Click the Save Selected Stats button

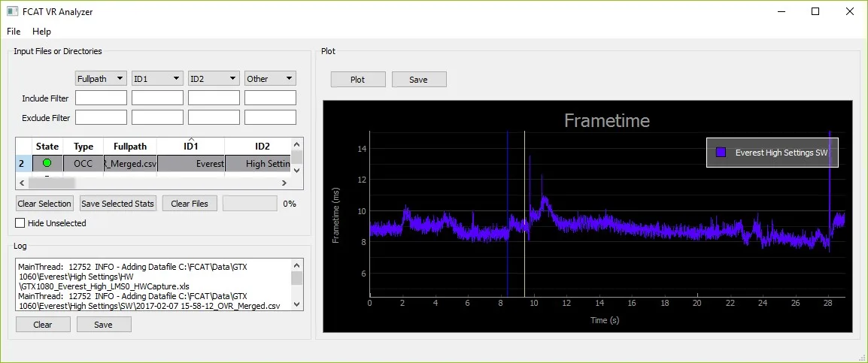click(118, 204)
